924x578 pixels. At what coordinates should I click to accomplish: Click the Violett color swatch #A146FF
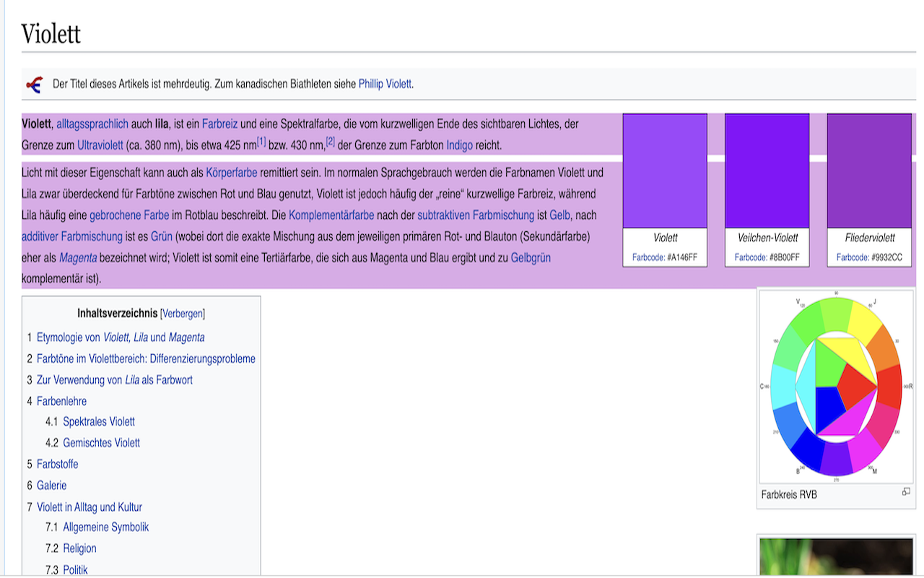(x=665, y=171)
